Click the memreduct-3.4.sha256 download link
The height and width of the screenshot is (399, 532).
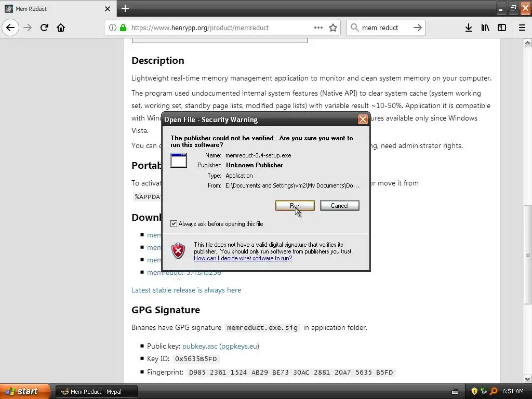[184, 272]
